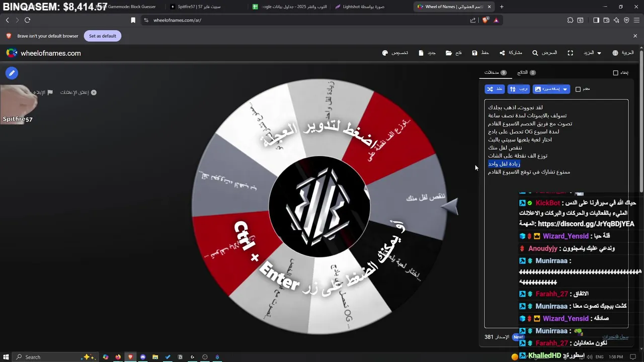Open the browser hamburger main menu
The height and width of the screenshot is (362, 644).
[637, 20]
